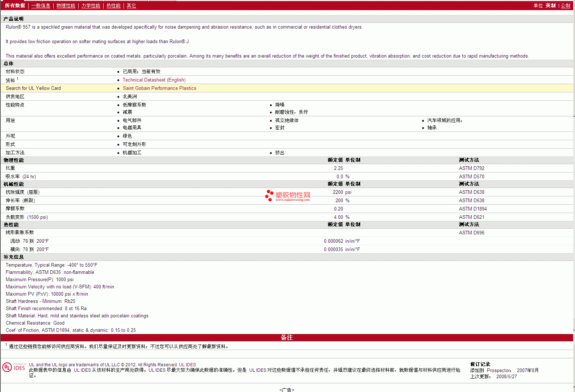Click the 挤出 processing method entry
575x392 pixels.
point(280,153)
